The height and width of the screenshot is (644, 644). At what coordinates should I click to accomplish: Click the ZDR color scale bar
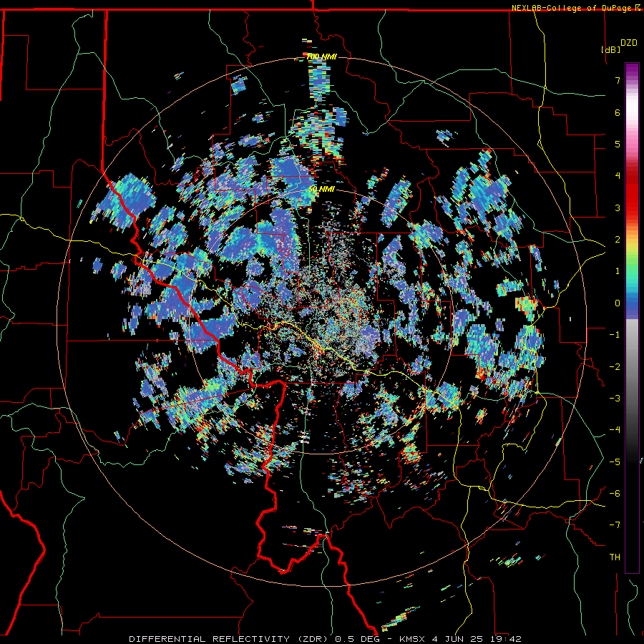click(x=632, y=318)
